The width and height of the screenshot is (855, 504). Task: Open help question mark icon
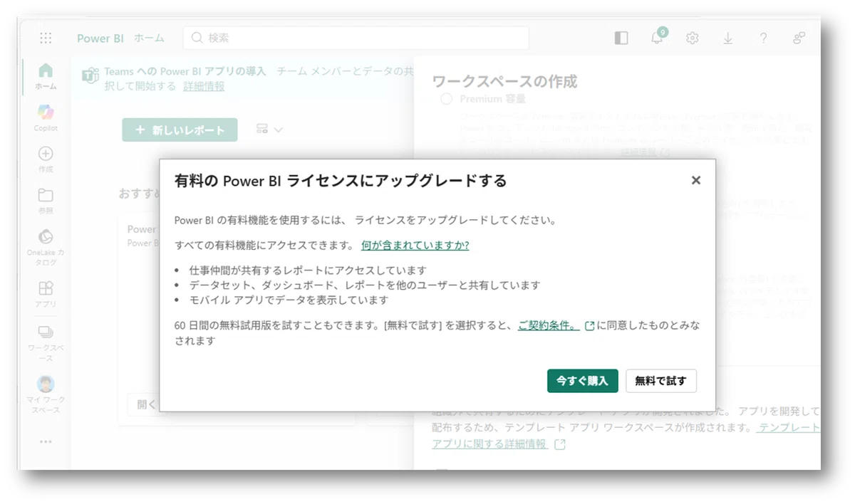(763, 38)
